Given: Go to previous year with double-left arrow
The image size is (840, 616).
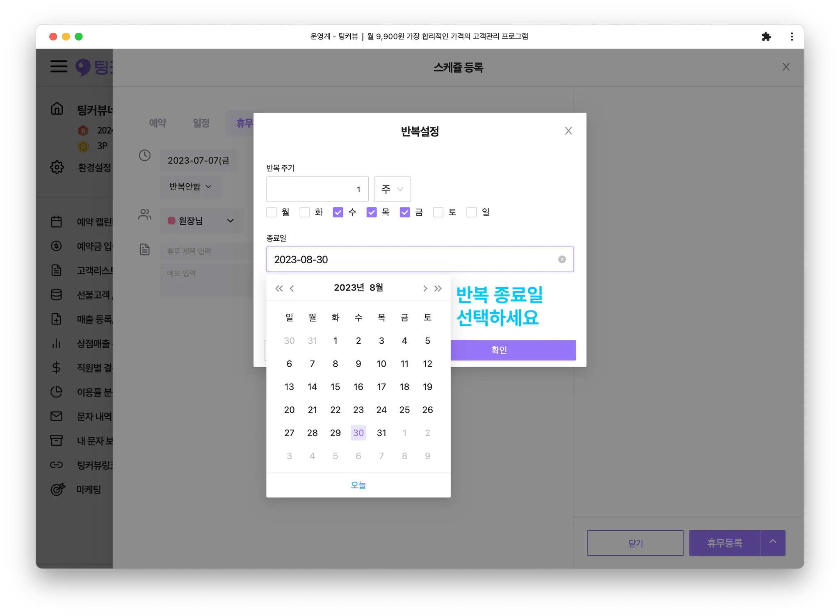Looking at the screenshot, I should pos(279,288).
